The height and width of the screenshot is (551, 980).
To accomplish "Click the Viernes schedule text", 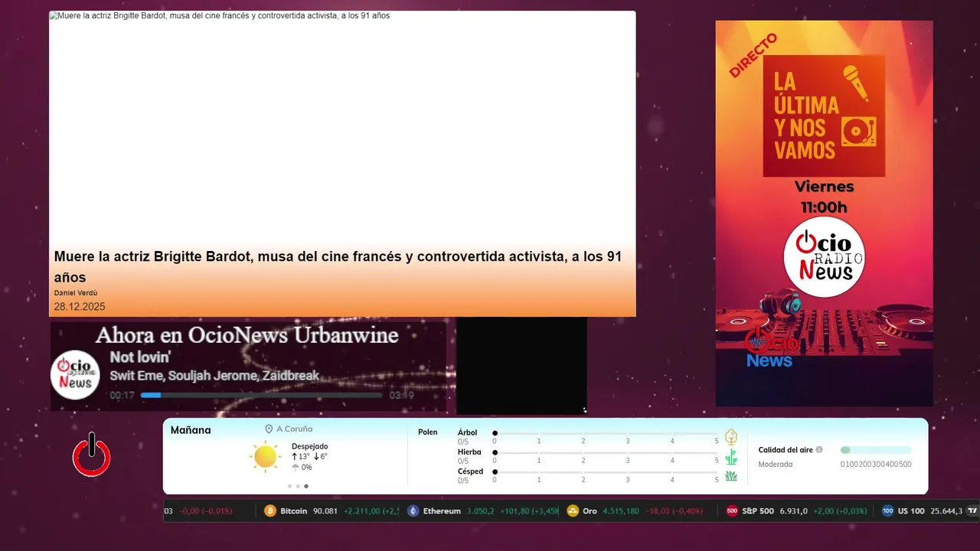I will point(824,187).
